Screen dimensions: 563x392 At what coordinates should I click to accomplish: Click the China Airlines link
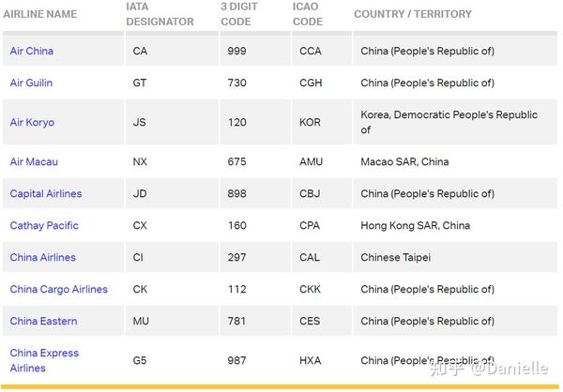point(43,257)
